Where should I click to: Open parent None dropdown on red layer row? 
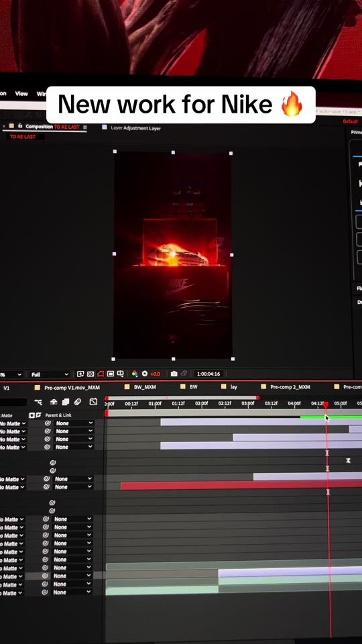pos(74,487)
